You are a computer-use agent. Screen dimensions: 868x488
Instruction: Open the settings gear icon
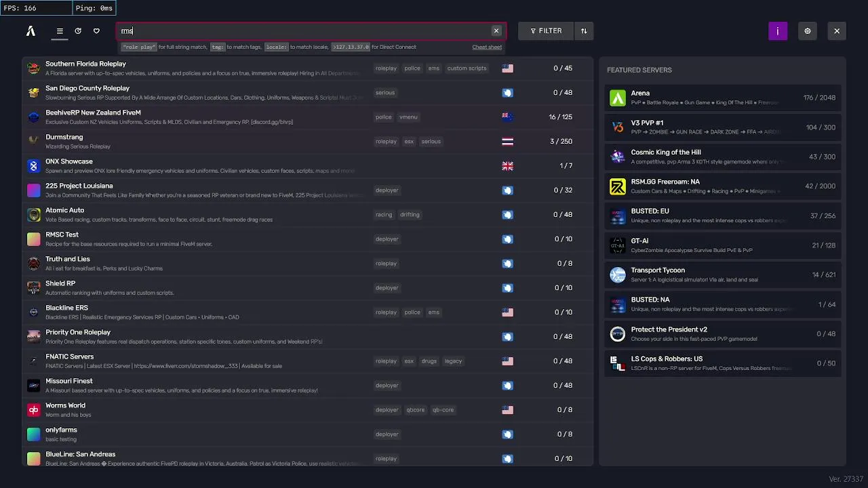807,31
